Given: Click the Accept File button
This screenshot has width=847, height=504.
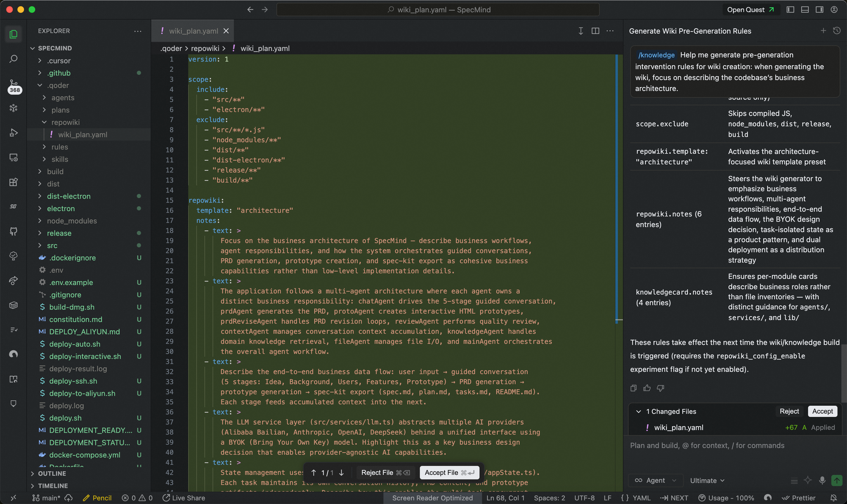Looking at the screenshot, I should [449, 473].
